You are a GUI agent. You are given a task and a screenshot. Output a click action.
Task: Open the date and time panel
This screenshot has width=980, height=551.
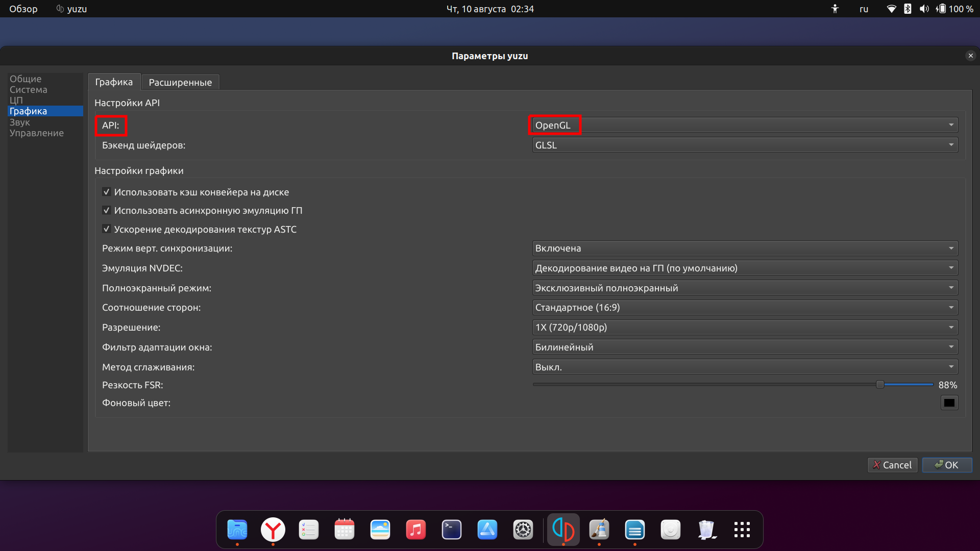click(490, 9)
